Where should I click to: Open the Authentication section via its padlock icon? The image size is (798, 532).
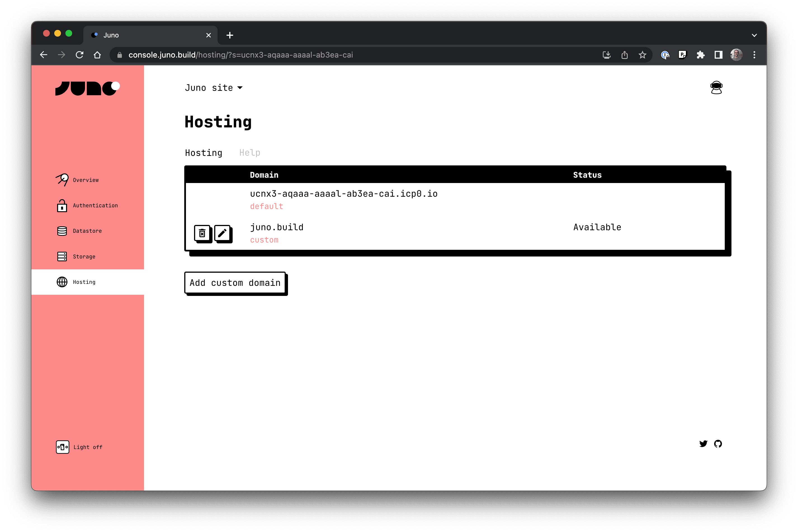(x=62, y=205)
